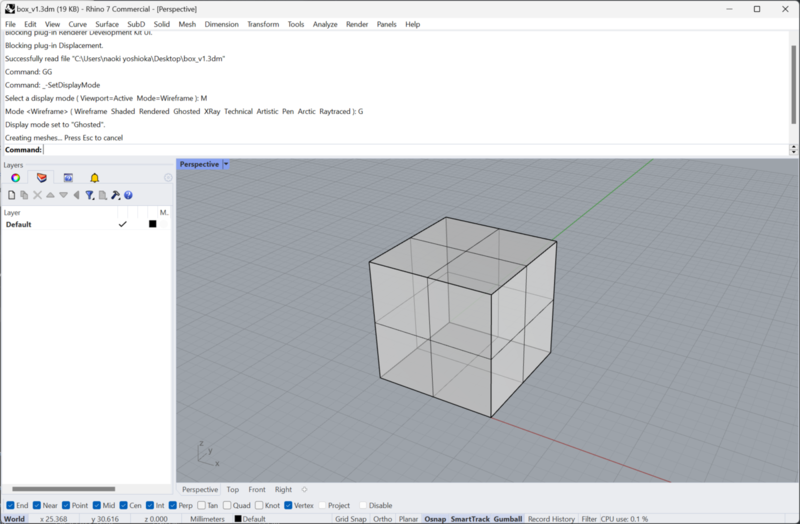
Task: Open the File menu
Action: 10,24
